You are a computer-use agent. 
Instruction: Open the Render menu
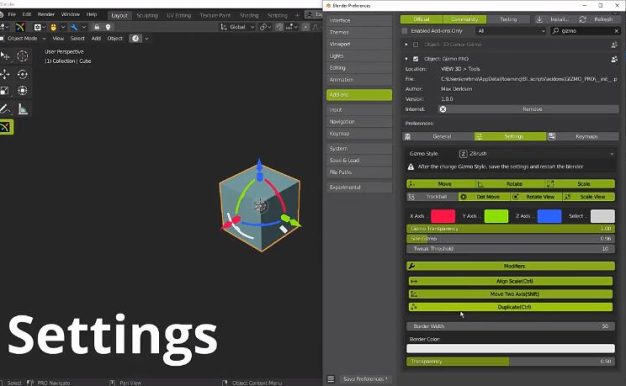click(46, 14)
